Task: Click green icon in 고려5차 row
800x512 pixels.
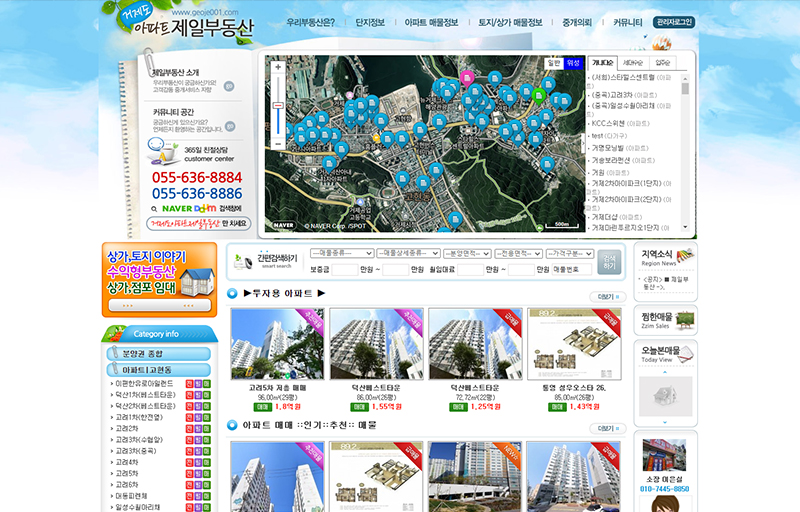Action: [x=207, y=474]
